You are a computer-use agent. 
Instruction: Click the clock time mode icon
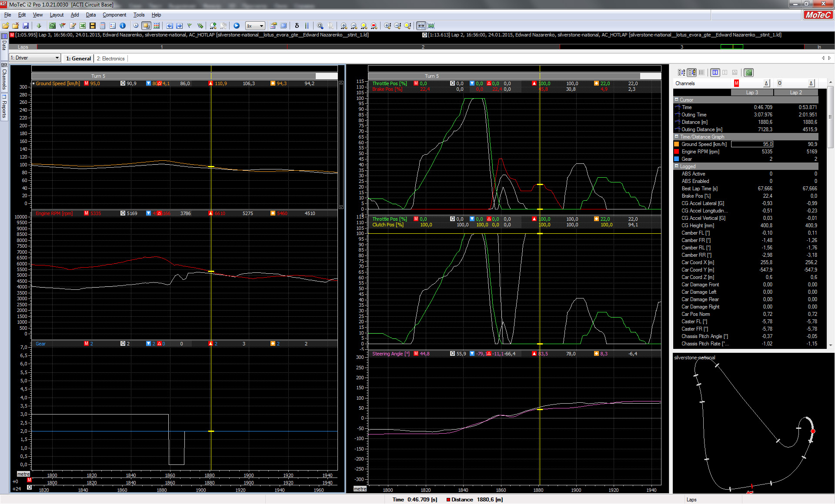136,26
